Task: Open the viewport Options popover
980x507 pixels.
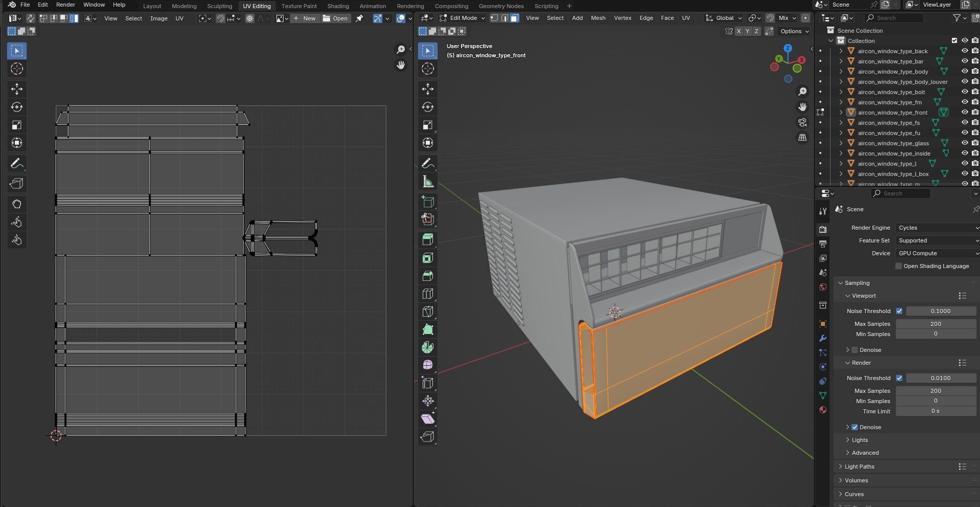Action: [794, 31]
